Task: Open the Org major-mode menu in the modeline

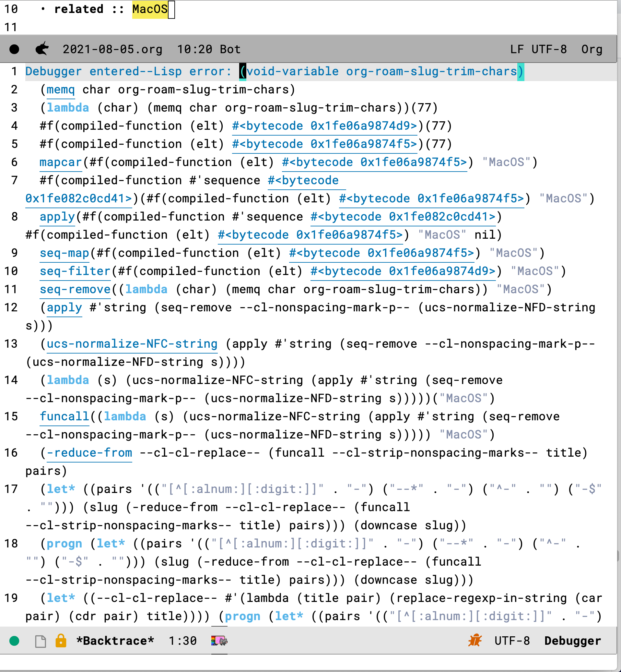Action: 592,49
